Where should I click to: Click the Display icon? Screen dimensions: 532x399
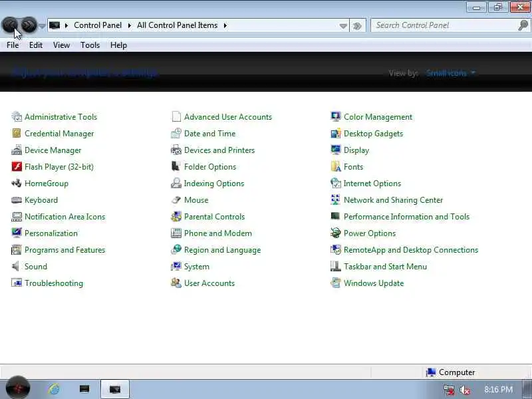[336, 150]
